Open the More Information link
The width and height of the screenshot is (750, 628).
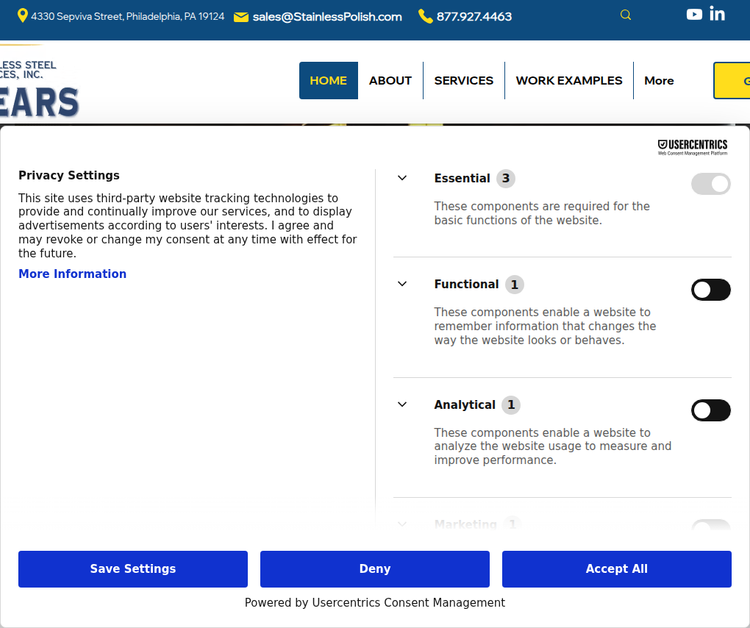(72, 274)
